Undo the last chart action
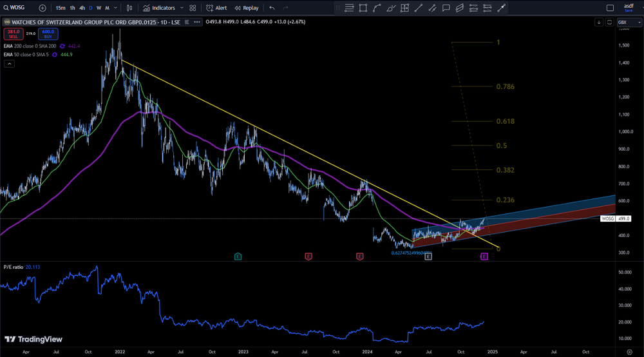 (x=272, y=8)
